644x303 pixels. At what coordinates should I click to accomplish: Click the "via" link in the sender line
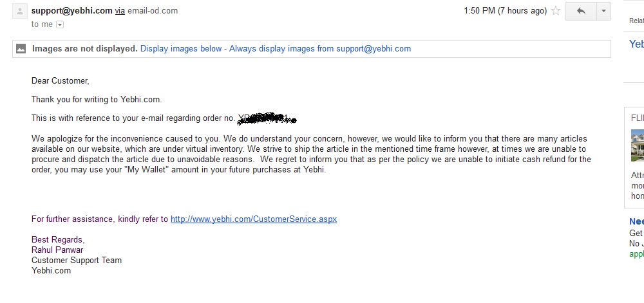tap(120, 11)
